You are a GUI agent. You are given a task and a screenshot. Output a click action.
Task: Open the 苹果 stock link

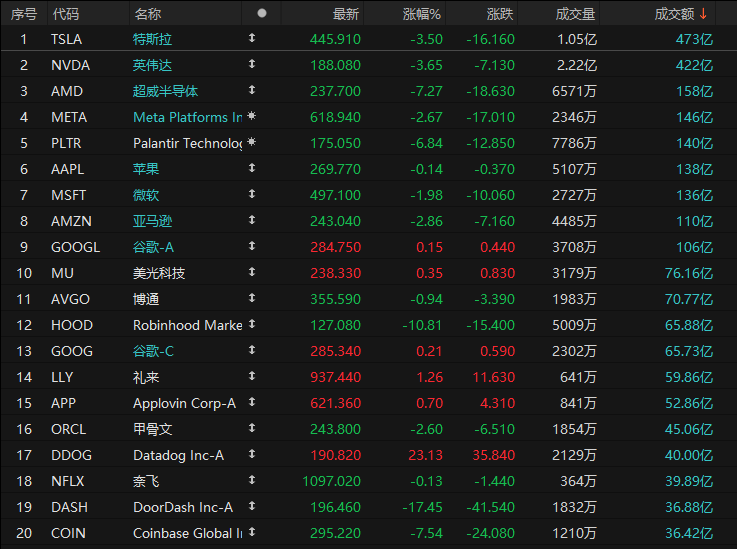pyautogui.click(x=146, y=169)
